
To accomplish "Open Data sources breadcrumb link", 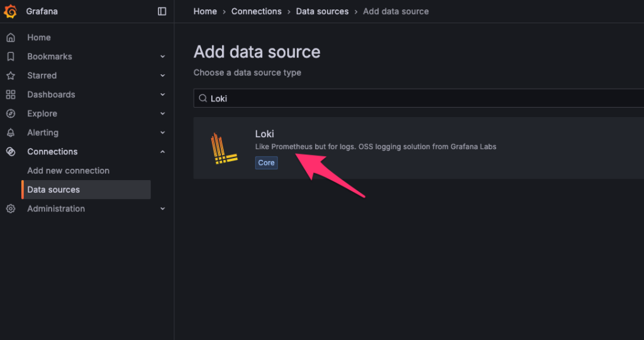I will [x=322, y=11].
